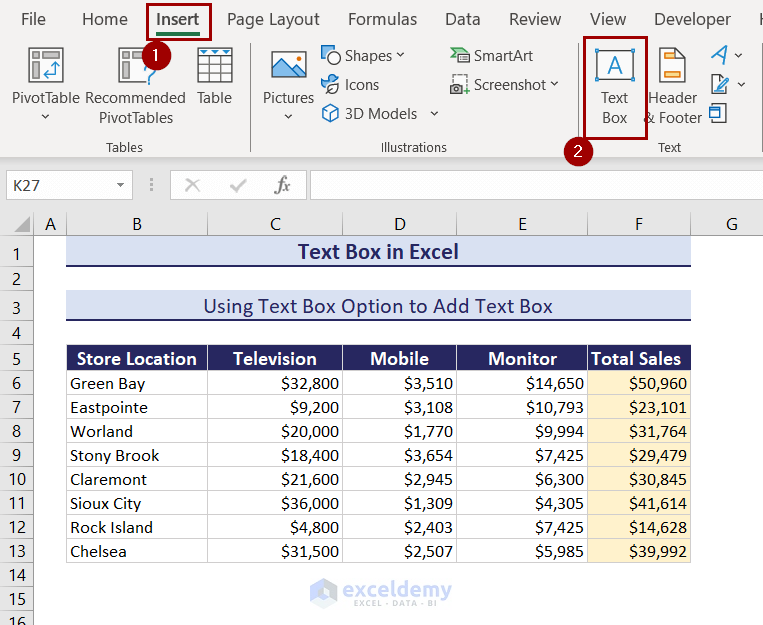Switch to the Page Layout tab

coord(273,19)
